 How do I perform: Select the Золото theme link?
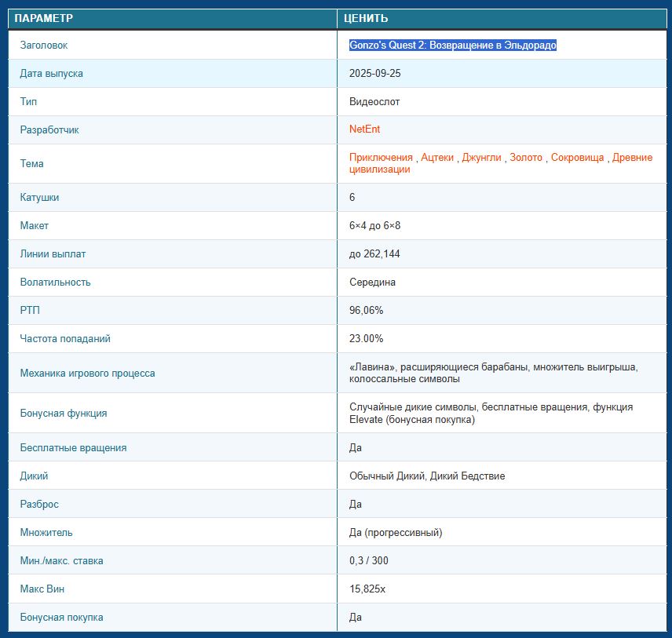tap(526, 158)
